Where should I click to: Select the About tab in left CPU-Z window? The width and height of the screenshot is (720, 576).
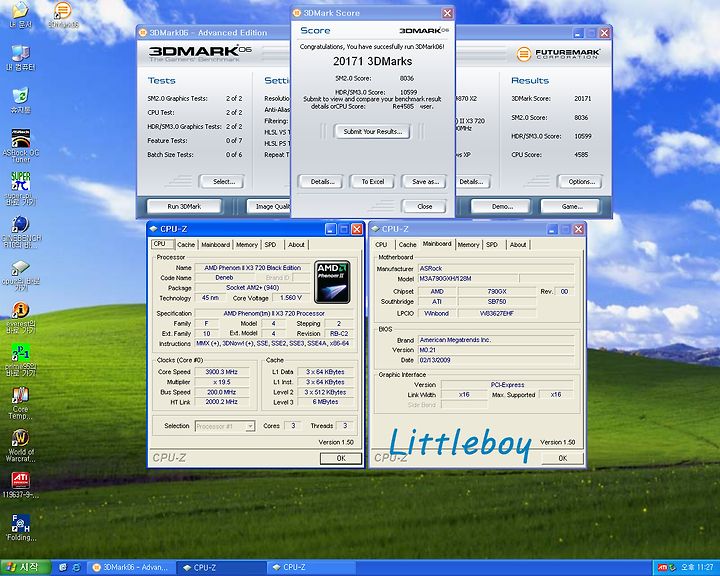pyautogui.click(x=296, y=245)
